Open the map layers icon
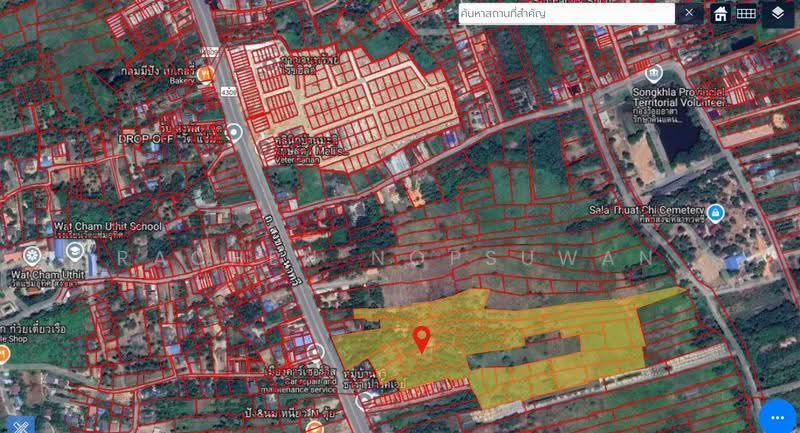 [778, 14]
